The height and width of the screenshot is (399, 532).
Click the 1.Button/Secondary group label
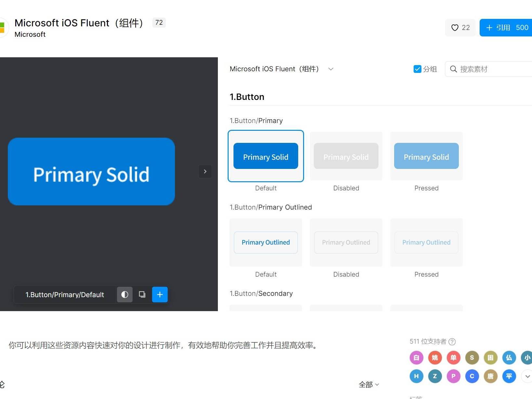click(261, 294)
